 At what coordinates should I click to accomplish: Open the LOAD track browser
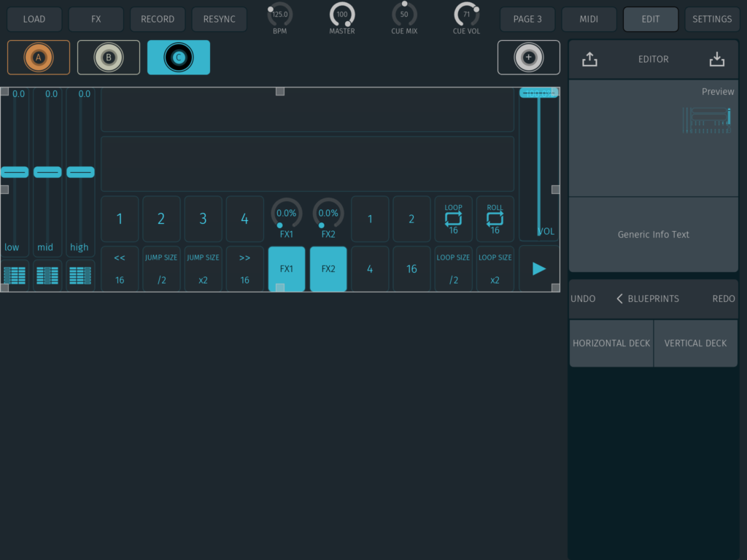coord(34,19)
